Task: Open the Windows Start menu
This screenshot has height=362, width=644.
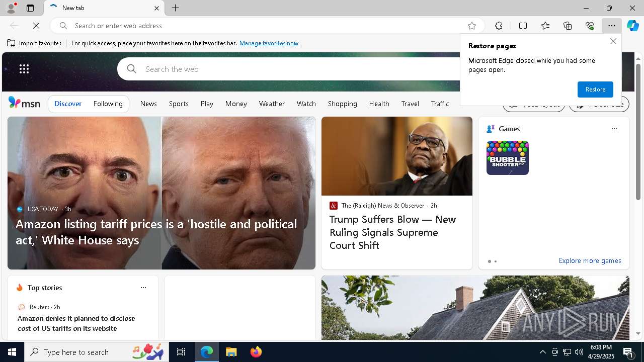Action: (12, 352)
